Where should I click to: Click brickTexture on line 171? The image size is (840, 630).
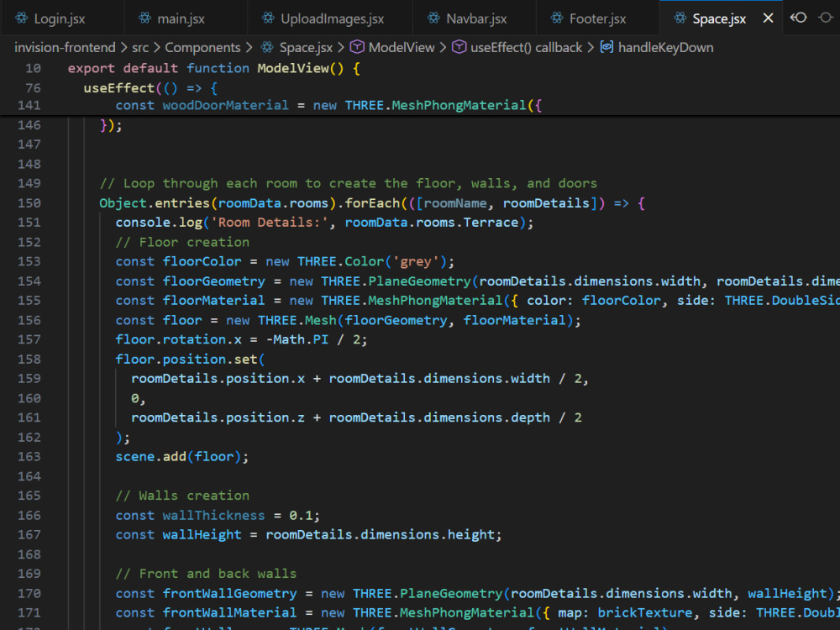coord(645,613)
